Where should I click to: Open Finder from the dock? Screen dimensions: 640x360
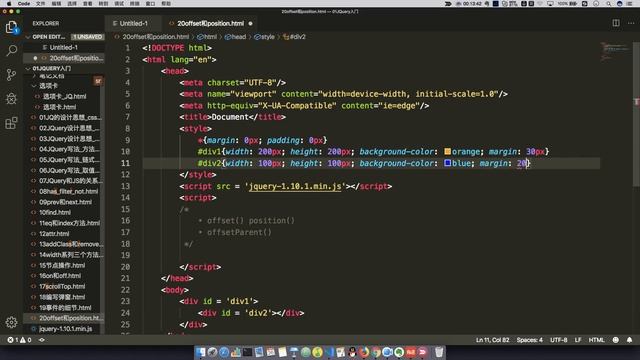pyautogui.click(x=200, y=352)
